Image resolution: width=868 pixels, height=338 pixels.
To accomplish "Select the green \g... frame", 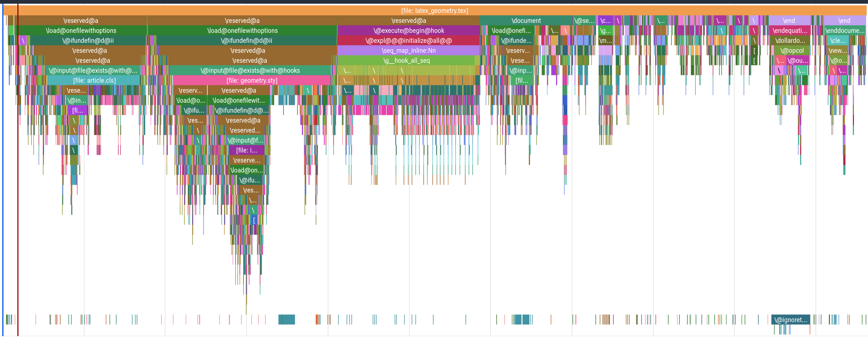I will pyautogui.click(x=605, y=31).
